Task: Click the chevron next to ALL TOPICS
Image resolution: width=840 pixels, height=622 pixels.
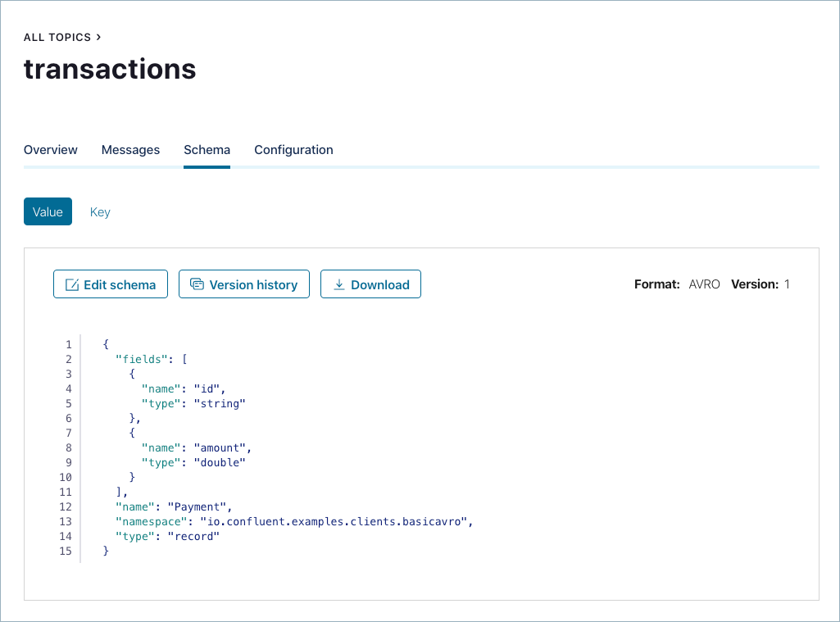Action: click(x=99, y=37)
